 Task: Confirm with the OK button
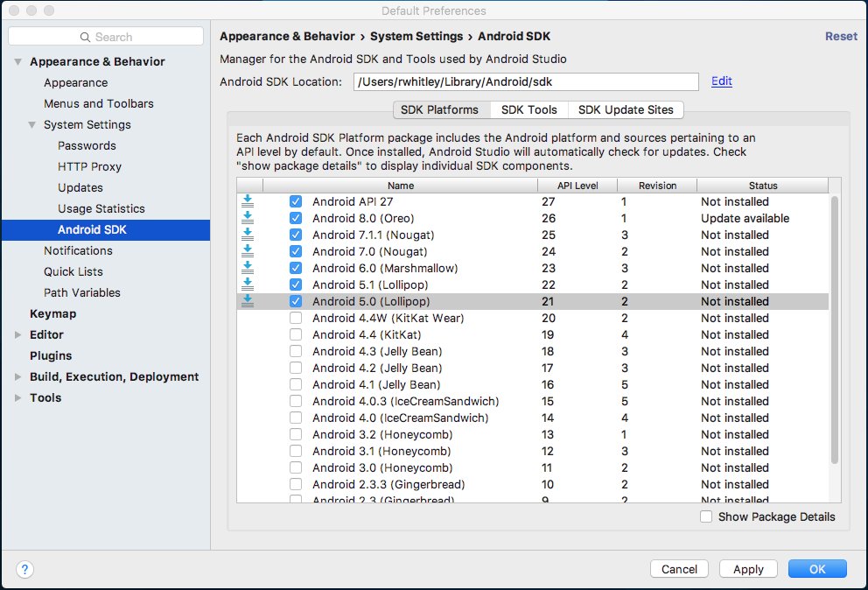point(817,569)
